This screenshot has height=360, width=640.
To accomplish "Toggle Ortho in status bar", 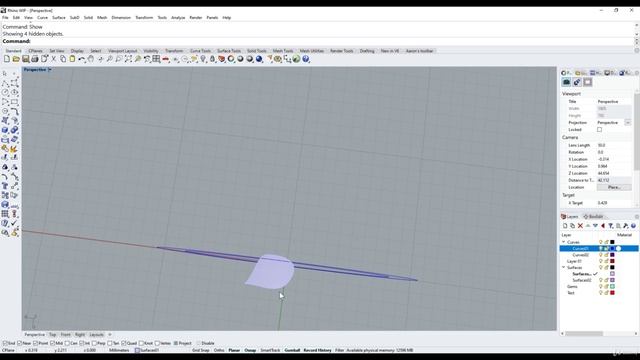I will (x=219, y=350).
